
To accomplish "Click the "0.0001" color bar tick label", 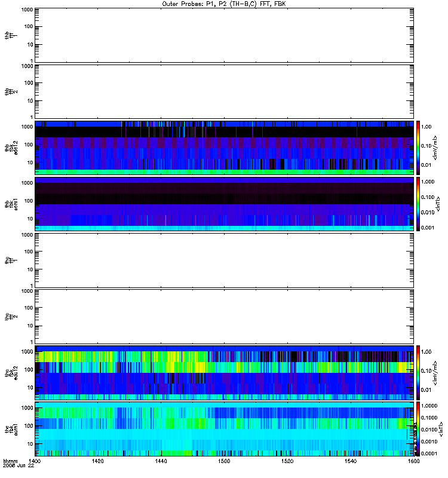I will pos(429,454).
